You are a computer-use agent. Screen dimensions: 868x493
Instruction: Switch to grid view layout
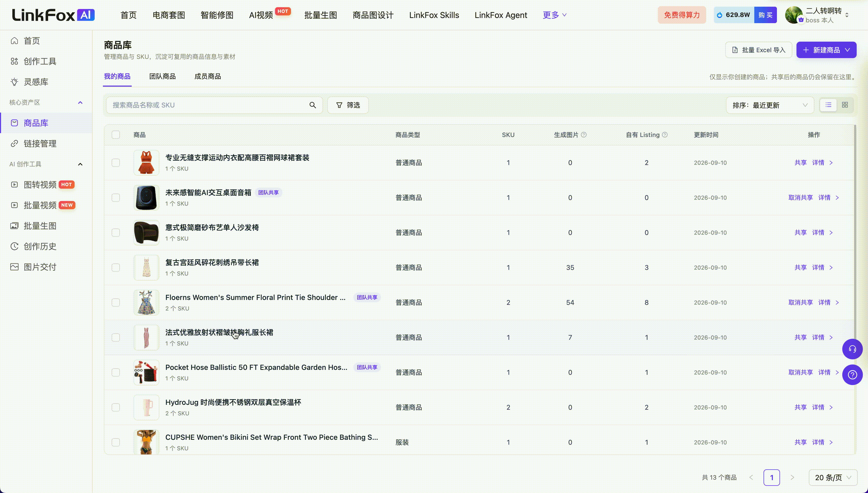click(x=845, y=105)
